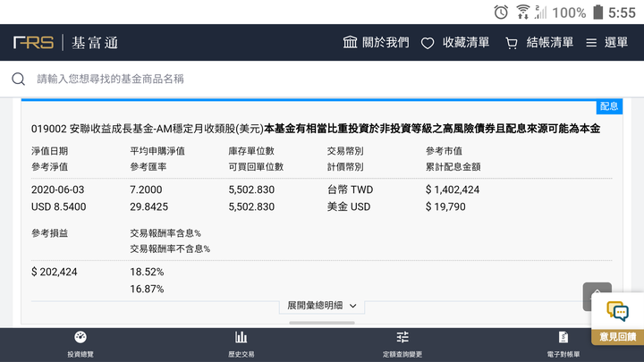Tap the horizontal scroll handle below card
This screenshot has width=644, height=362.
click(x=322, y=323)
